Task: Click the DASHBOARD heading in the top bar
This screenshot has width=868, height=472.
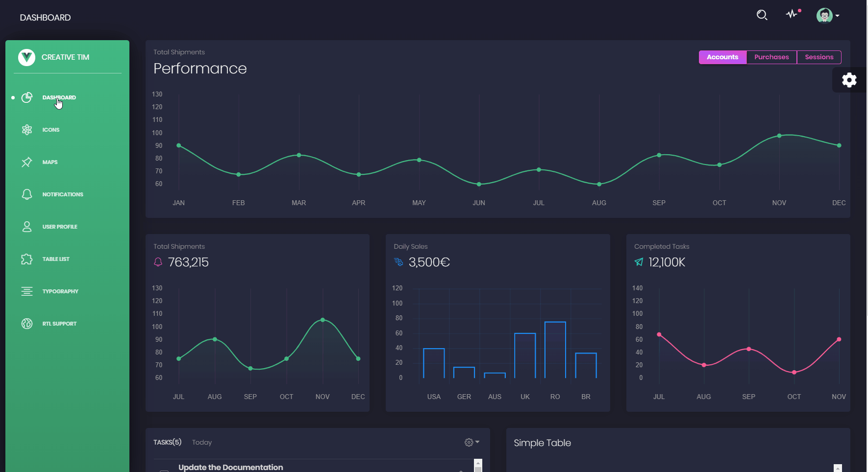Action: click(45, 17)
